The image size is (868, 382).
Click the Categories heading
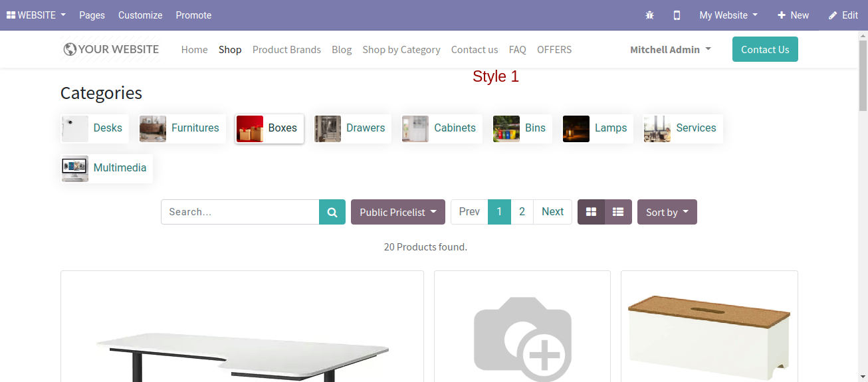(101, 93)
